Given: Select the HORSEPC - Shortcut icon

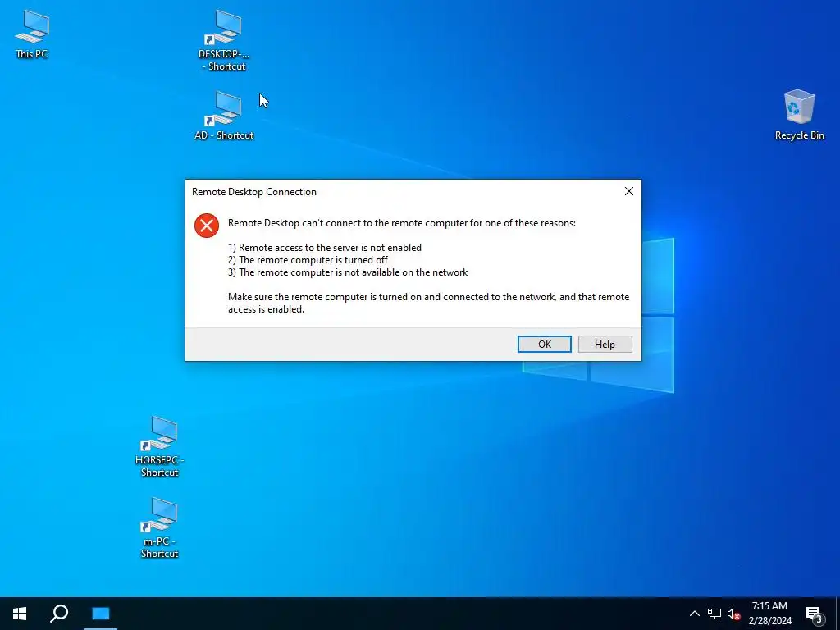Looking at the screenshot, I should (x=160, y=447).
